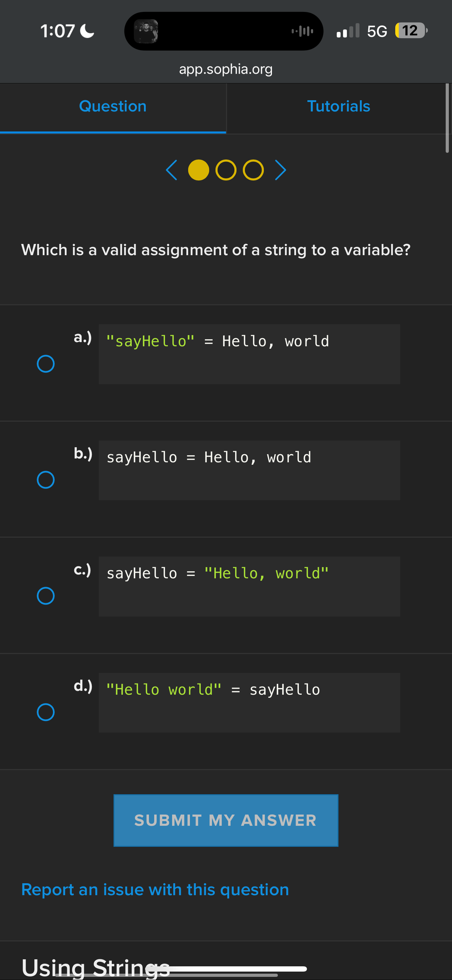The image size is (452, 980).
Task: Jump to the second question circle
Action: (x=226, y=170)
